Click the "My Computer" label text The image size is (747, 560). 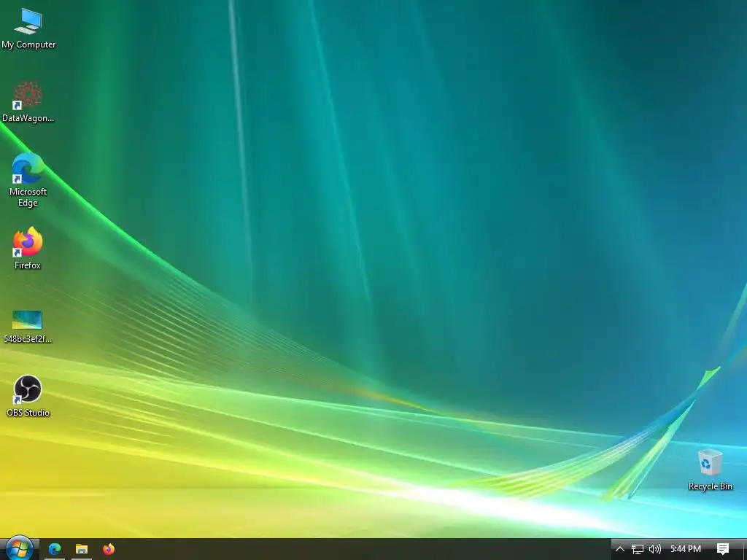pyautogui.click(x=28, y=44)
